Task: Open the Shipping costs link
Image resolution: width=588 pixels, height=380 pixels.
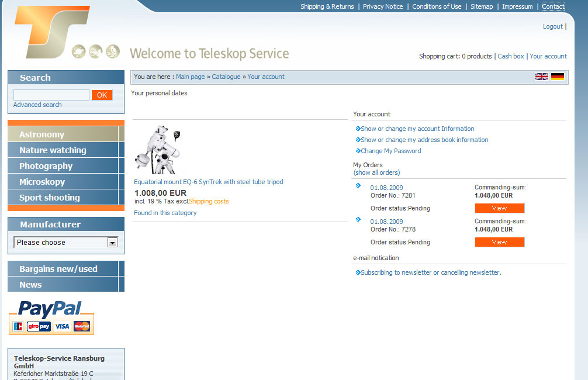Action: pos(209,201)
